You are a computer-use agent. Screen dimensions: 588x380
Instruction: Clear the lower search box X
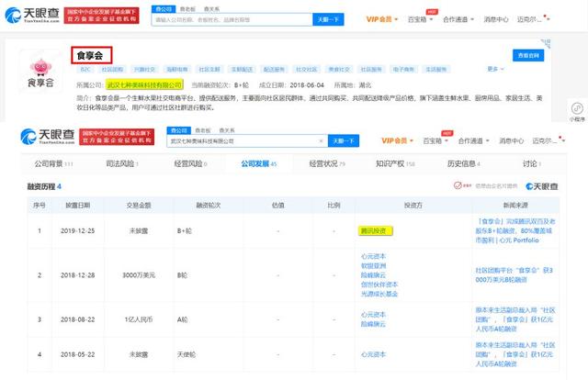(321, 141)
